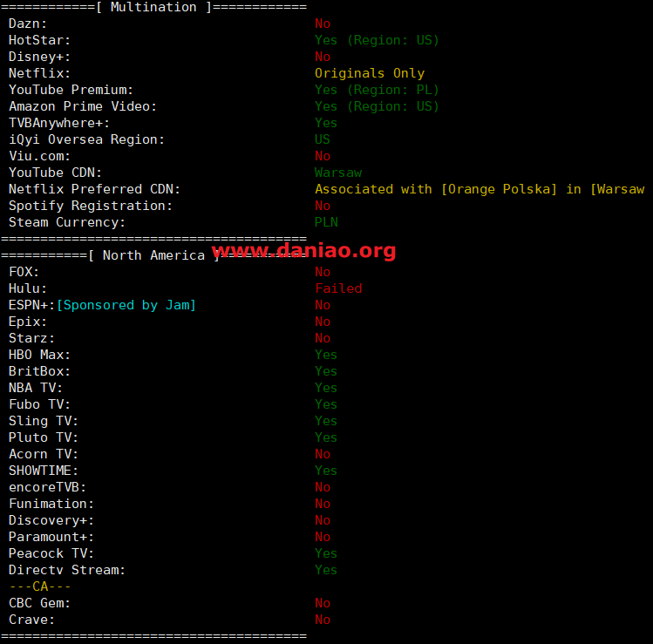
Task: Click the "[ Multination ]" section header
Action: tap(153, 7)
